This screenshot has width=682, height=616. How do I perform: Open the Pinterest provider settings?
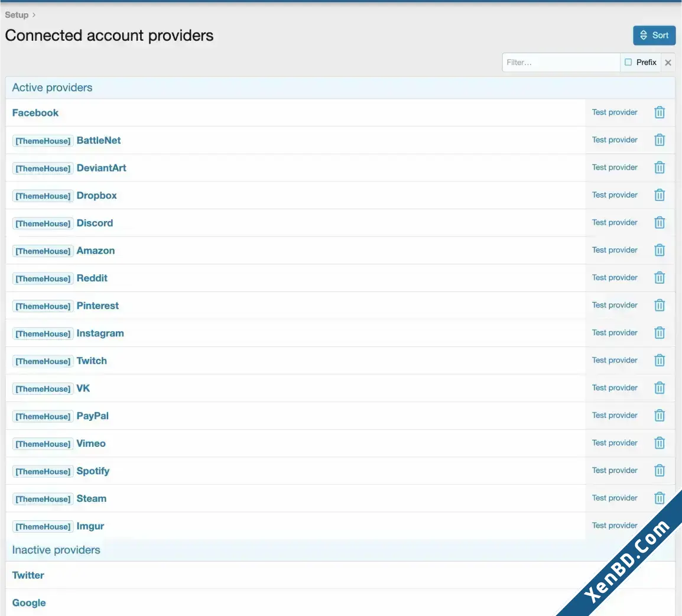coord(98,306)
